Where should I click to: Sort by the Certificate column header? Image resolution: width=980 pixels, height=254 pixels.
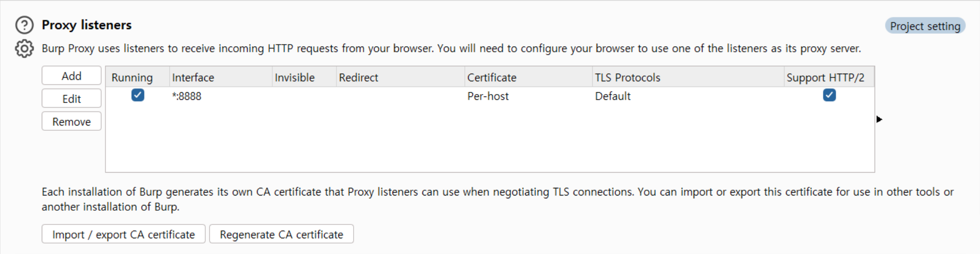click(x=528, y=77)
